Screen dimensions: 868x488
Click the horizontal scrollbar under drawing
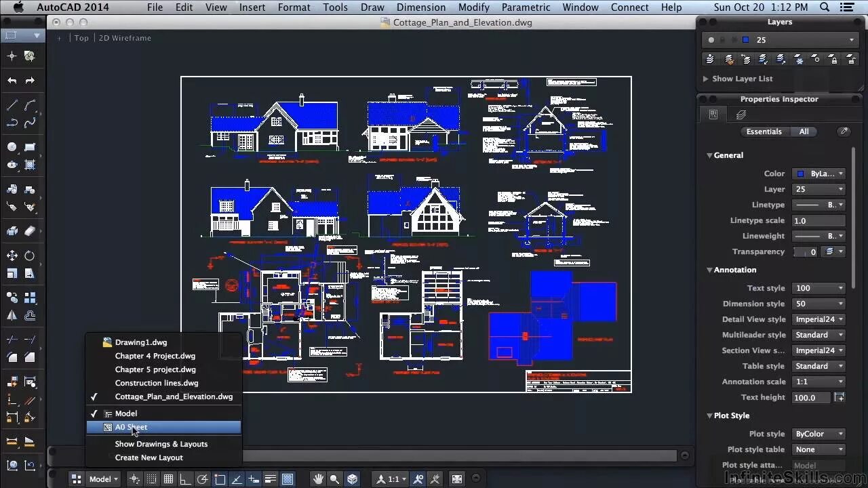460,456
